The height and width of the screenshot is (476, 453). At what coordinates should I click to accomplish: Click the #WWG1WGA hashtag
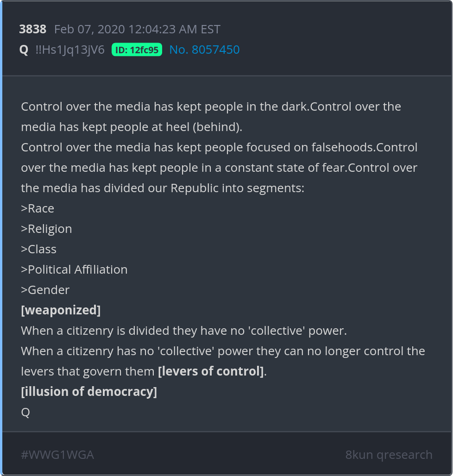[x=57, y=455]
